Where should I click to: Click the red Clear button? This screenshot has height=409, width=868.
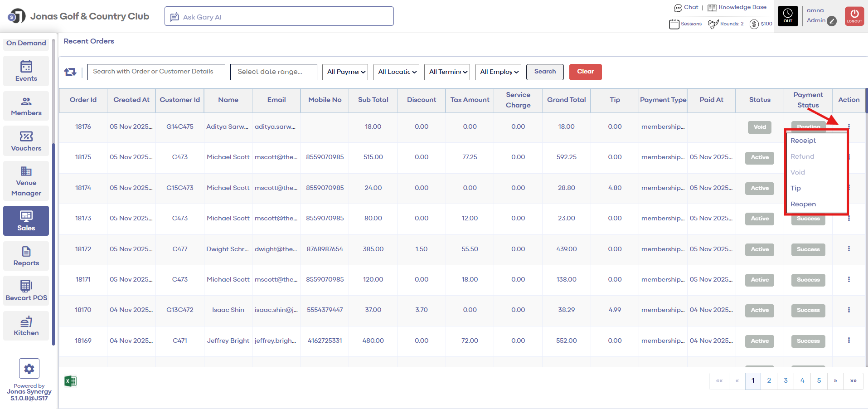pos(585,72)
